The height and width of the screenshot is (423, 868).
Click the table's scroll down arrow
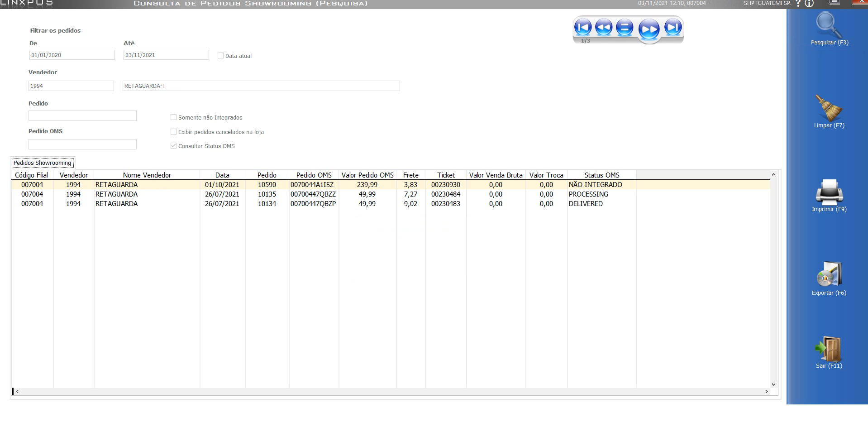coord(773,384)
